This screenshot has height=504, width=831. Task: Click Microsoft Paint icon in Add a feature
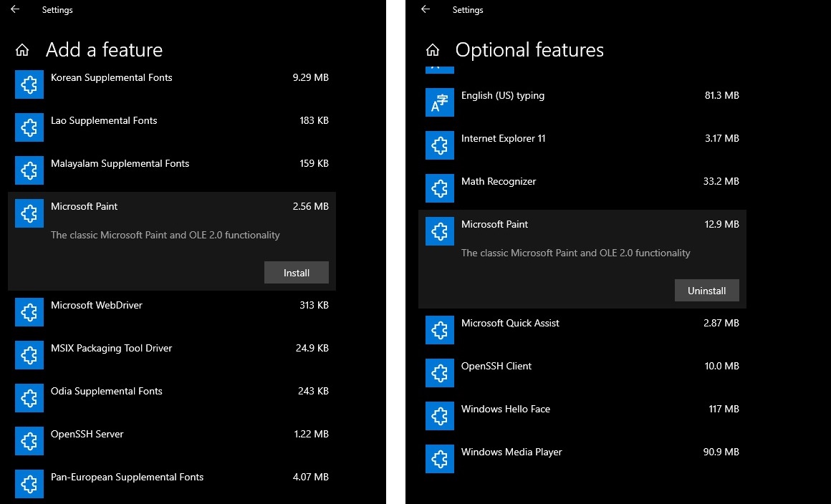point(29,213)
